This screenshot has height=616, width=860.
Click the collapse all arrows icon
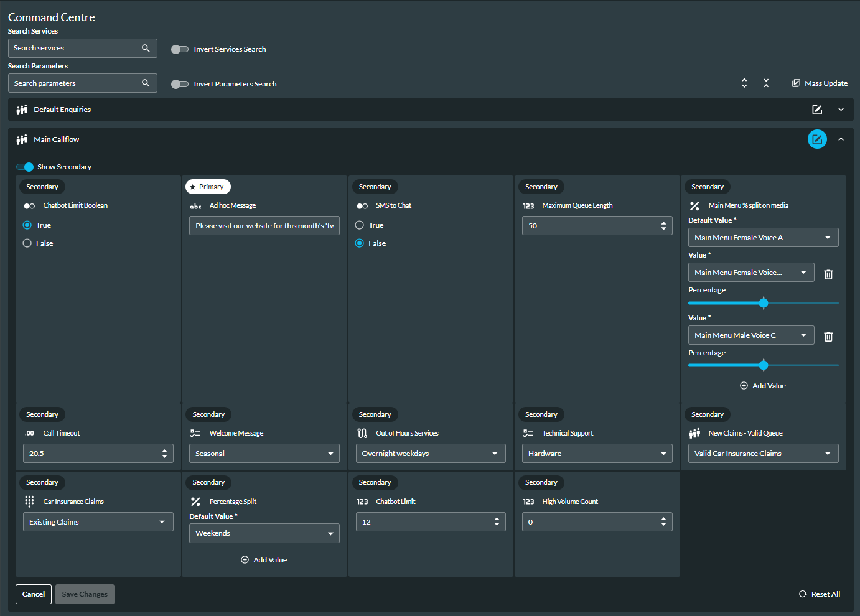point(766,83)
